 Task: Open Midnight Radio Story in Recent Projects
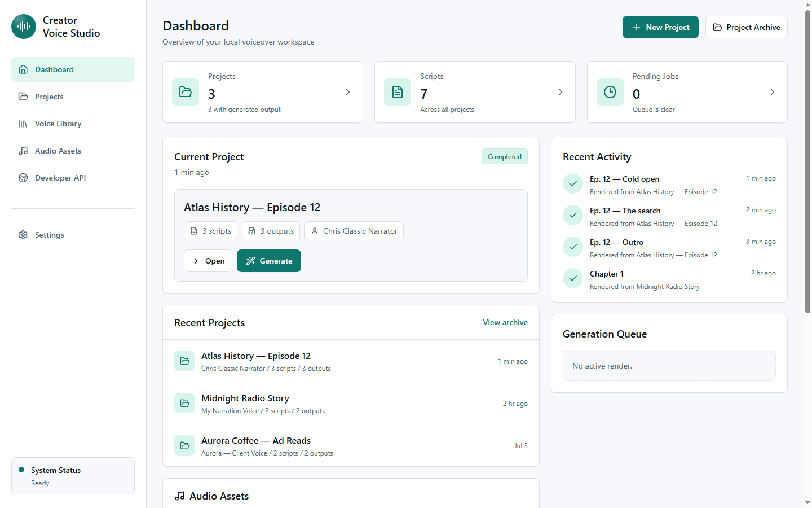[x=351, y=403]
